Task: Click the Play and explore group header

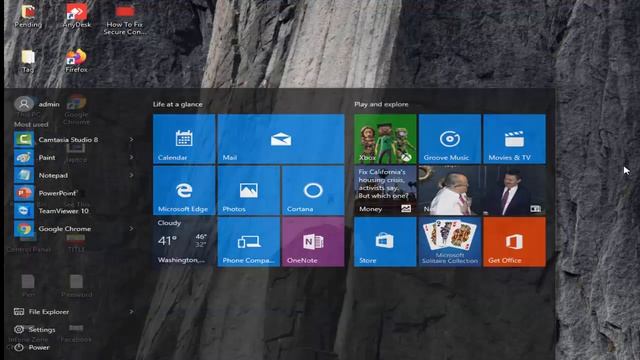Action: [381, 104]
